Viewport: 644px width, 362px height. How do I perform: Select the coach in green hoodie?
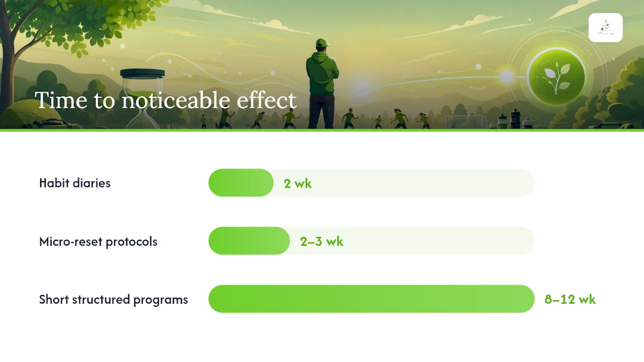pos(322,83)
